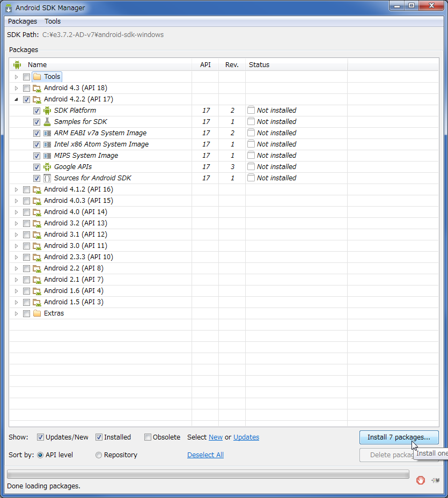
Task: Click the Android SDK Manager title bar icon
Action: tap(9, 8)
